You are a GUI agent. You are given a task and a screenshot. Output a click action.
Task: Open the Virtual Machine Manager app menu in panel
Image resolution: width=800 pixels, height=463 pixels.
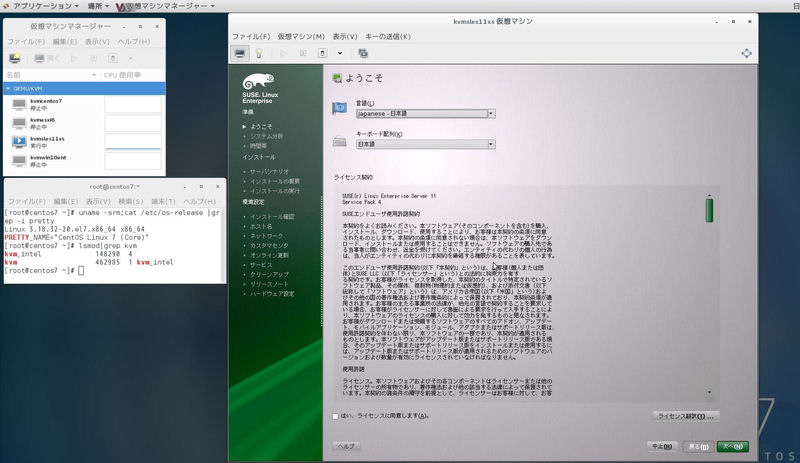[165, 6]
